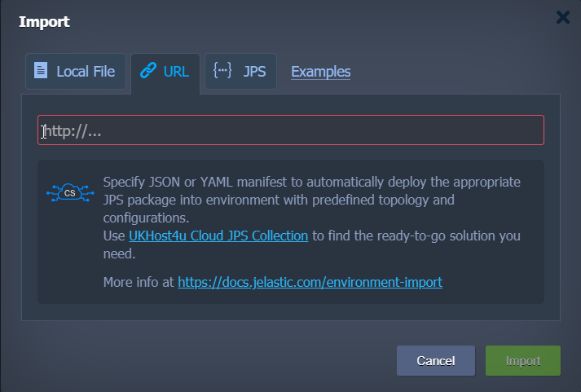
Task: Close the Import dialog with X
Action: 563,17
